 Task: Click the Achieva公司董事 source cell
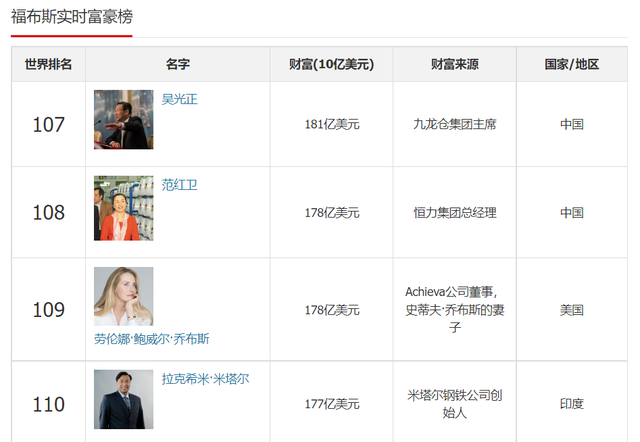pyautogui.click(x=455, y=309)
